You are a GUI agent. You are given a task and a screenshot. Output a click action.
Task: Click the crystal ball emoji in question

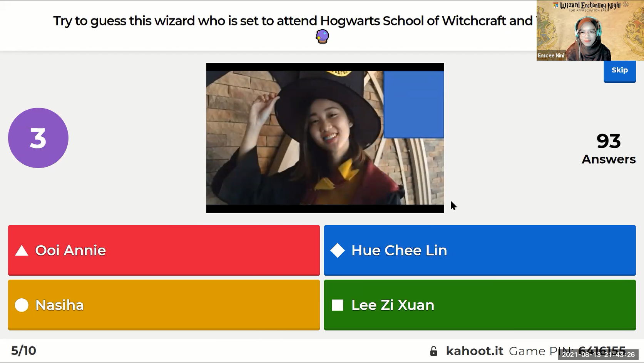tap(322, 37)
